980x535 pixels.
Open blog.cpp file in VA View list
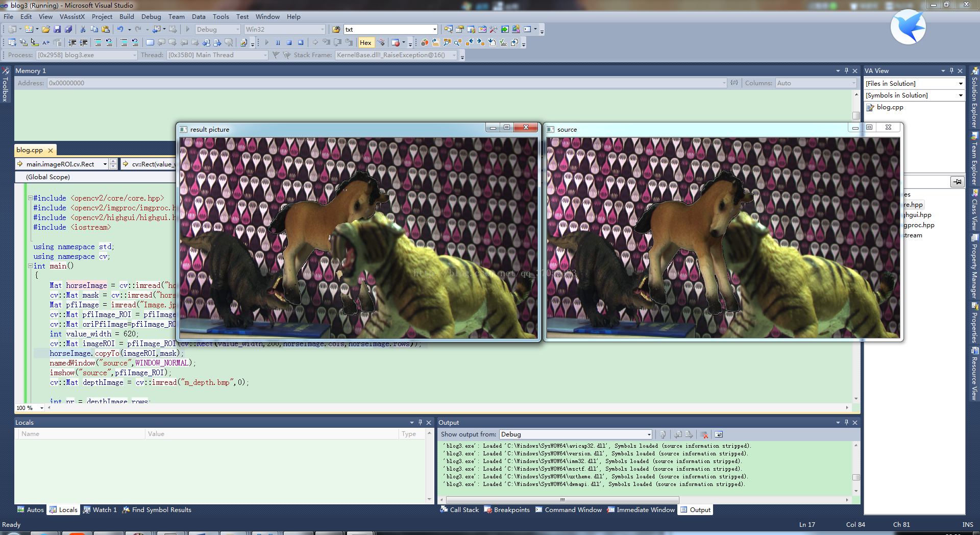(890, 107)
